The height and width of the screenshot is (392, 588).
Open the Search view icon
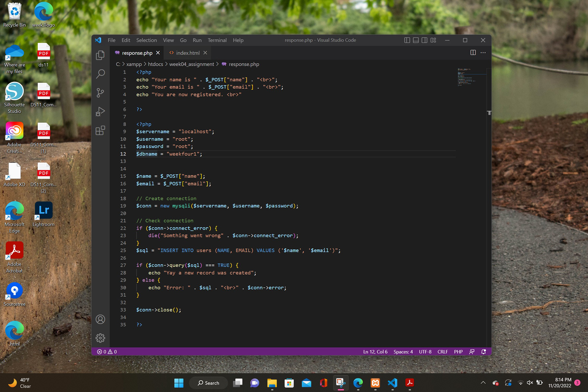pyautogui.click(x=100, y=74)
